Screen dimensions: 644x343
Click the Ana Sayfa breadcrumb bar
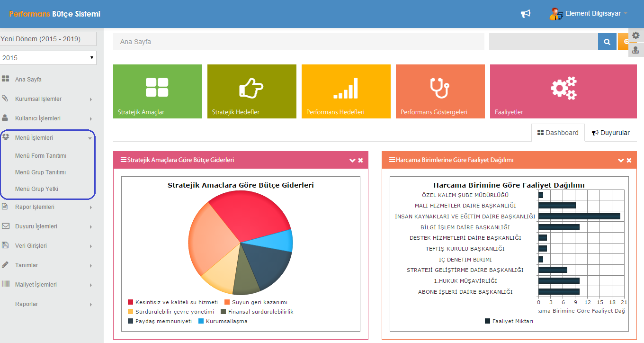click(299, 42)
